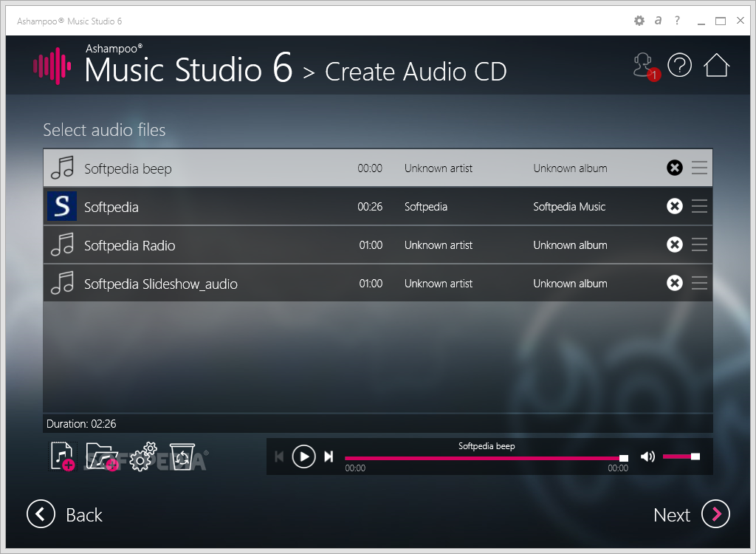Viewport: 756px width, 554px height.
Task: Remove Softpedia track from list
Action: coord(675,207)
